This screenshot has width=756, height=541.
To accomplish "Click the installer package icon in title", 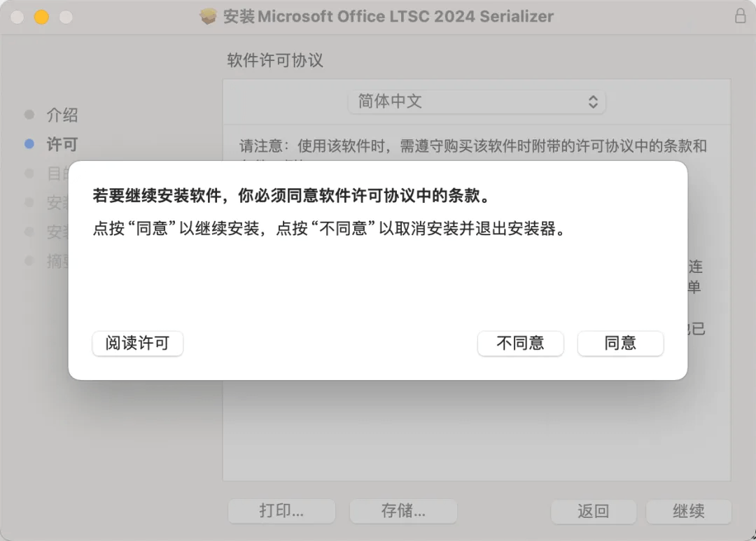I will tap(209, 16).
